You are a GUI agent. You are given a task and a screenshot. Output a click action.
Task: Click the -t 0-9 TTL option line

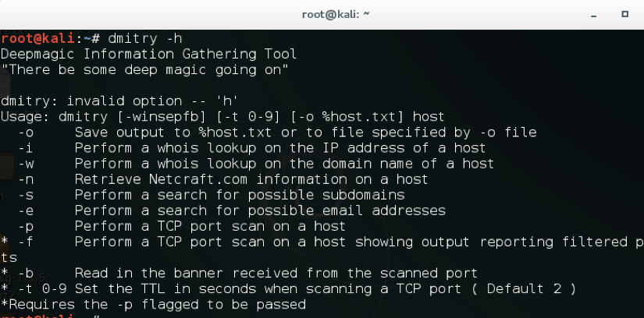tap(288, 289)
